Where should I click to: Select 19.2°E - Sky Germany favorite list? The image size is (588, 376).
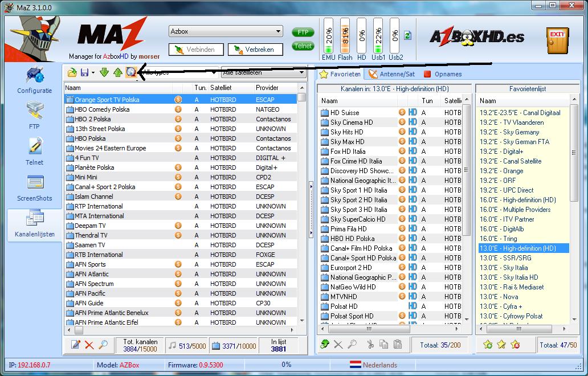click(x=524, y=132)
